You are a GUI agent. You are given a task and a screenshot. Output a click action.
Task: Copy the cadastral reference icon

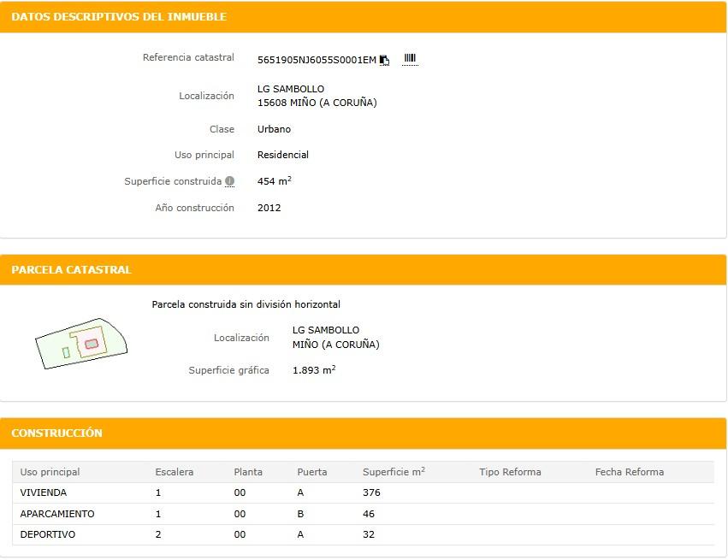384,60
